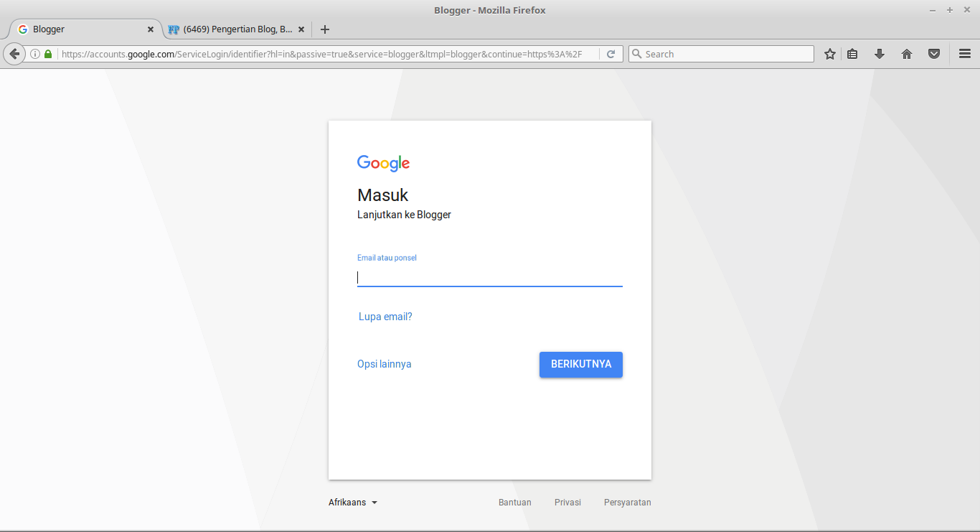980x532 pixels.
Task: Open the Persyaratan terms link
Action: (628, 503)
